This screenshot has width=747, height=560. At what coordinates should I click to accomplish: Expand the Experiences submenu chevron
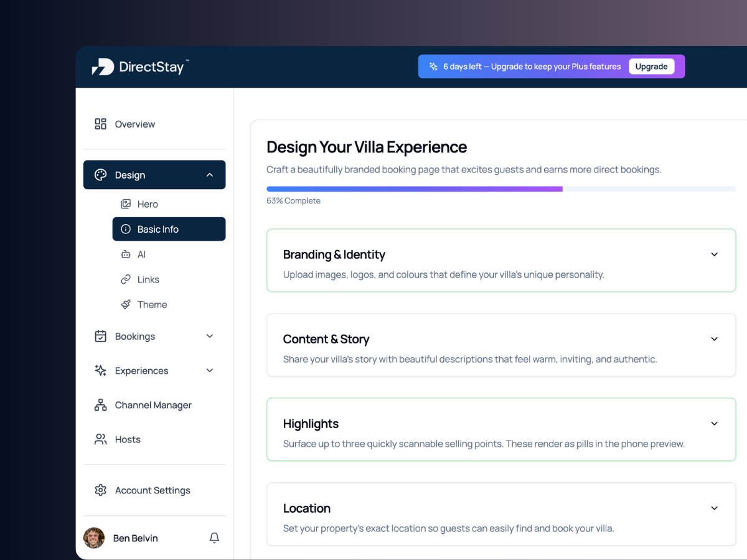[x=210, y=371]
